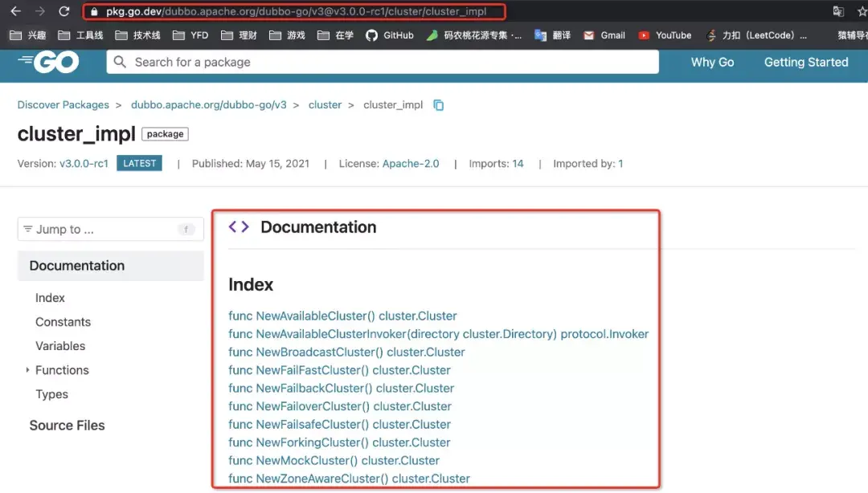Click the 'package' label badge
The image size is (868, 493).
click(165, 134)
